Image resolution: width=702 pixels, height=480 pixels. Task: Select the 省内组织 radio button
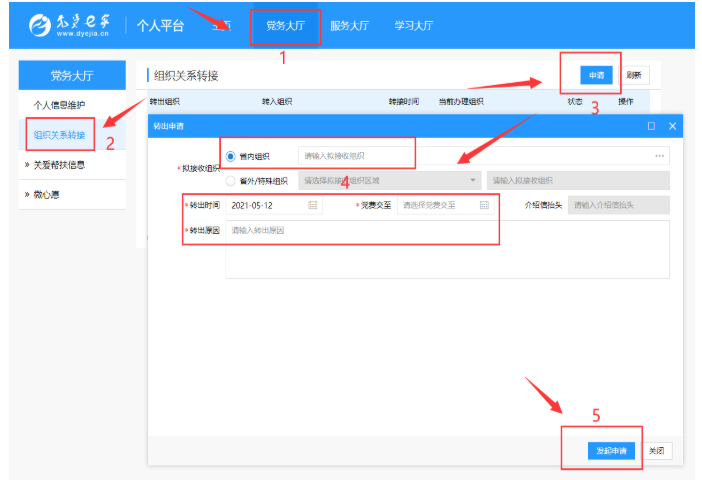coord(232,156)
